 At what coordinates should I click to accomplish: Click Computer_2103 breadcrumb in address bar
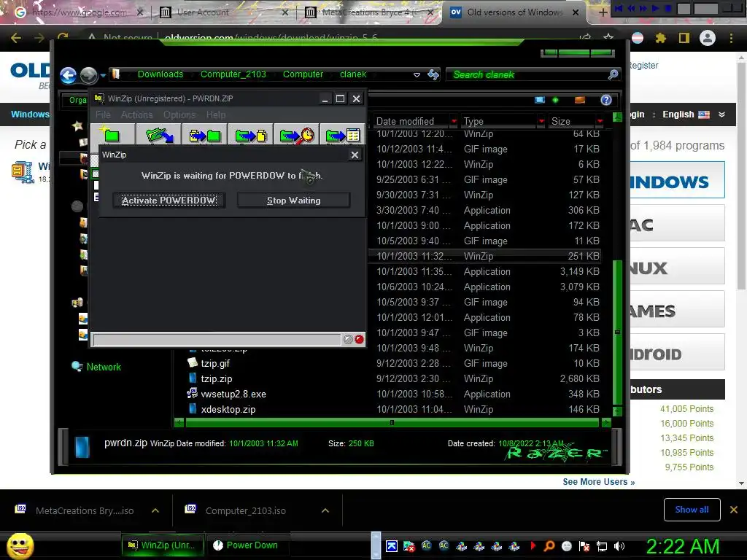(233, 74)
